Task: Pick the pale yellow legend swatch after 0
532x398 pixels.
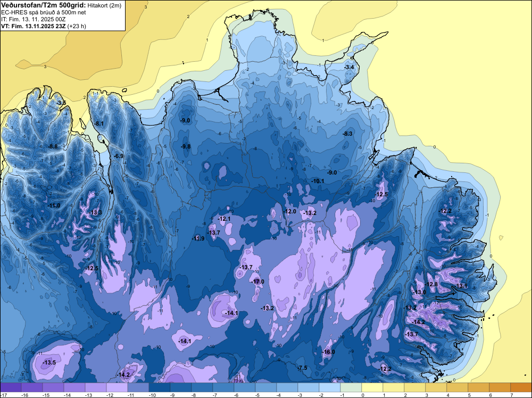Action: click(x=372, y=387)
